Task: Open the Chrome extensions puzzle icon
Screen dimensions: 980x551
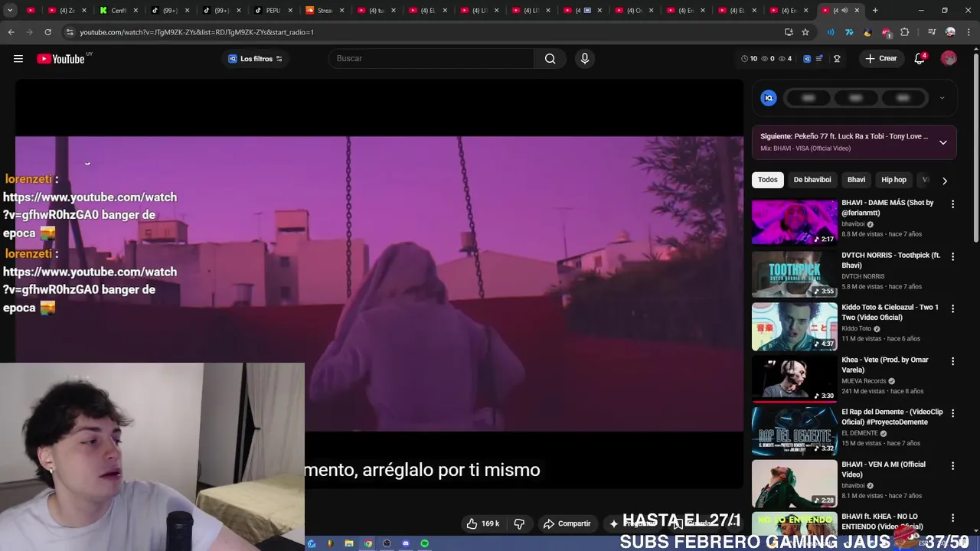Action: tap(905, 32)
